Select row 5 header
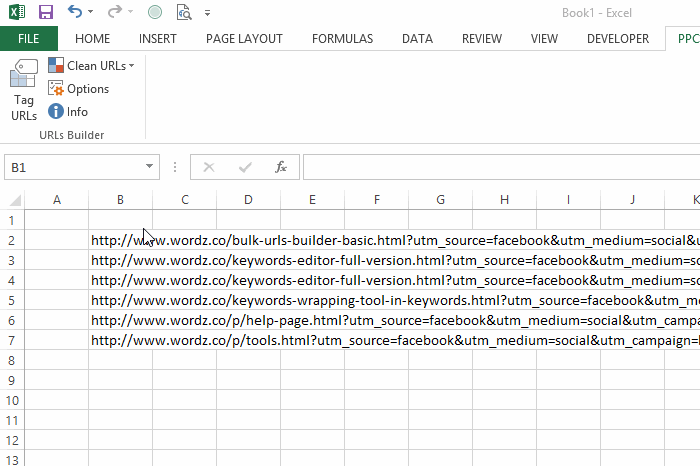This screenshot has height=466, width=700. 12,300
